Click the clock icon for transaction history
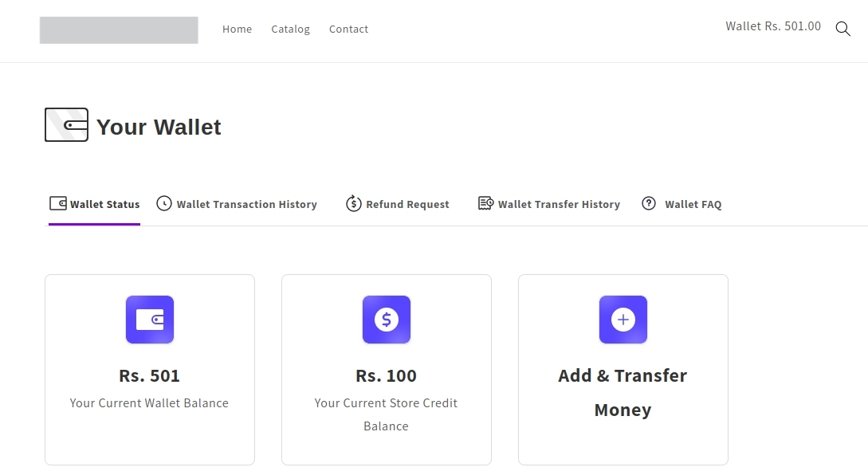This screenshot has height=475, width=868. pos(164,203)
